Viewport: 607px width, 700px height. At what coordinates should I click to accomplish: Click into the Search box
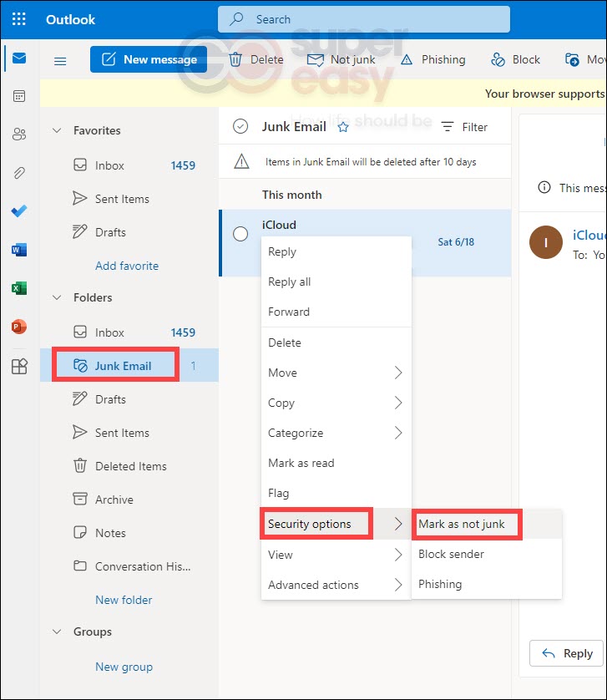point(364,19)
